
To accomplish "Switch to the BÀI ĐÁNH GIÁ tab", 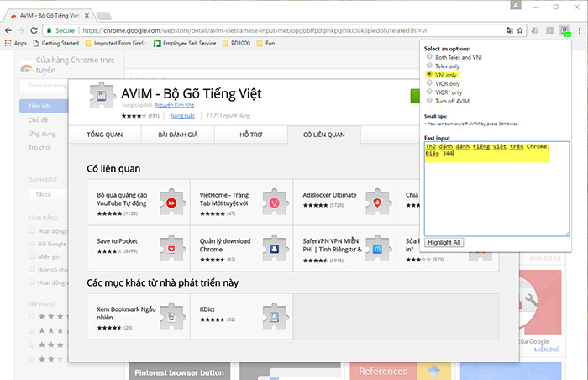I will [178, 135].
